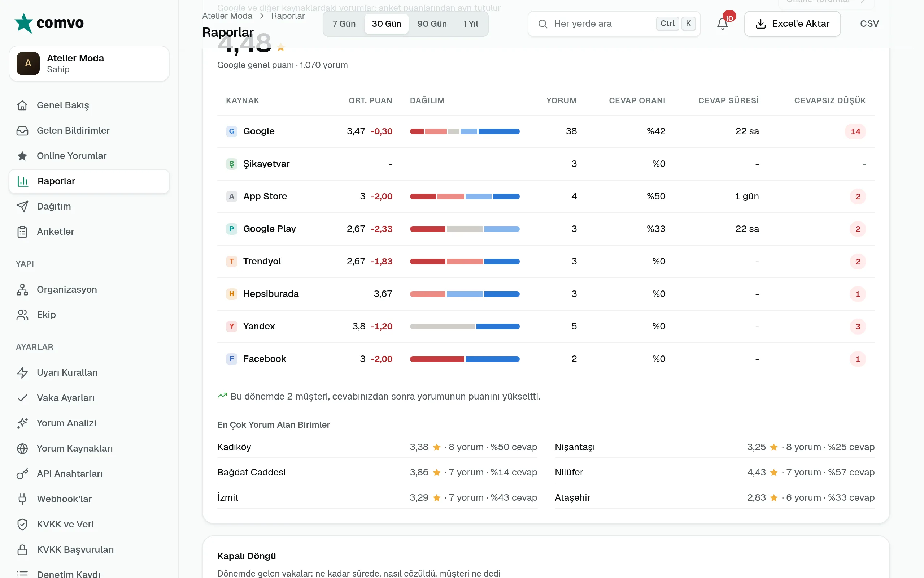The image size is (924, 578).
Task: Click the Google Play distribution bar
Action: pos(465,229)
